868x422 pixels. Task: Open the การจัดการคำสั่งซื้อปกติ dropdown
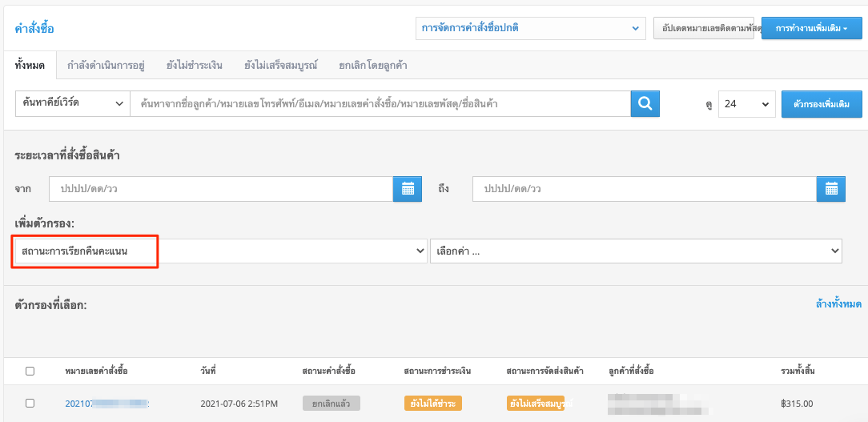click(x=530, y=28)
